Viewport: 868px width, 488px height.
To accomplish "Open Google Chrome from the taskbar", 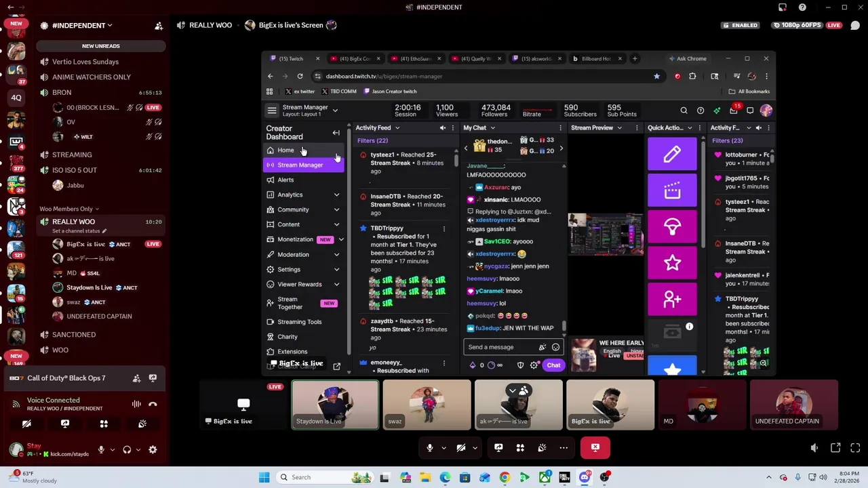I will [505, 477].
